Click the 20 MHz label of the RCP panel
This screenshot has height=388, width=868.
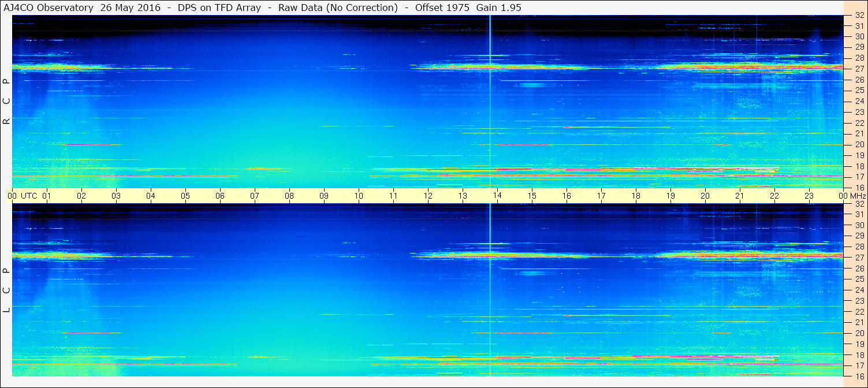click(x=859, y=144)
